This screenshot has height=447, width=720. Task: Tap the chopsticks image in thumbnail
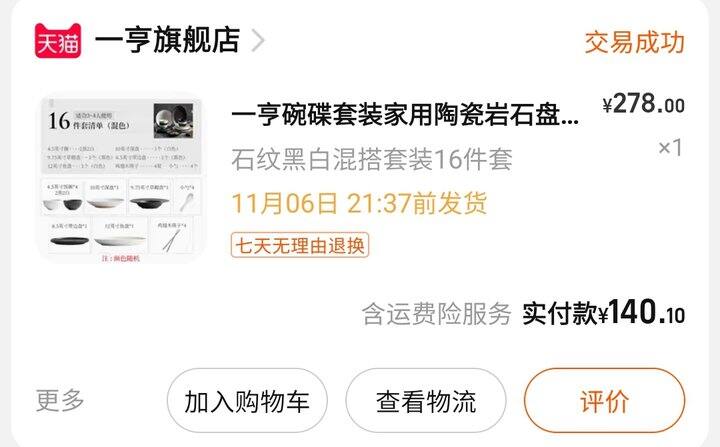tap(171, 240)
